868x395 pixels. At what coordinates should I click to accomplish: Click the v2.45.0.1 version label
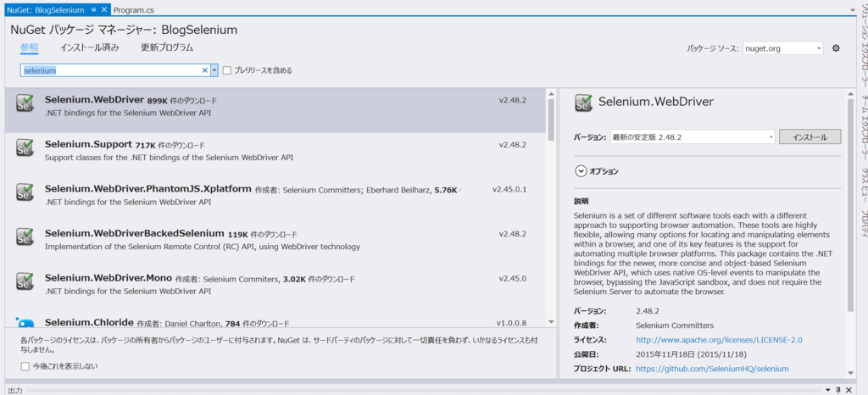click(509, 189)
